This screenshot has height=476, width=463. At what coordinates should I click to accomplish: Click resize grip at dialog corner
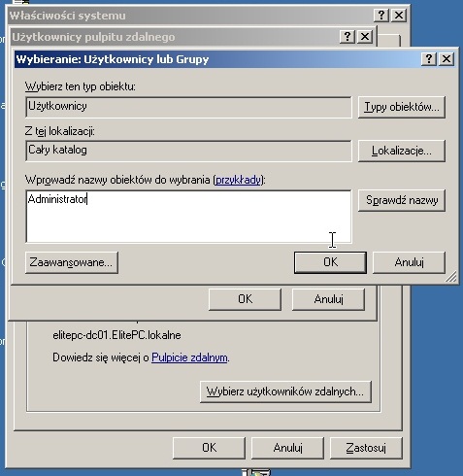[x=451, y=277]
